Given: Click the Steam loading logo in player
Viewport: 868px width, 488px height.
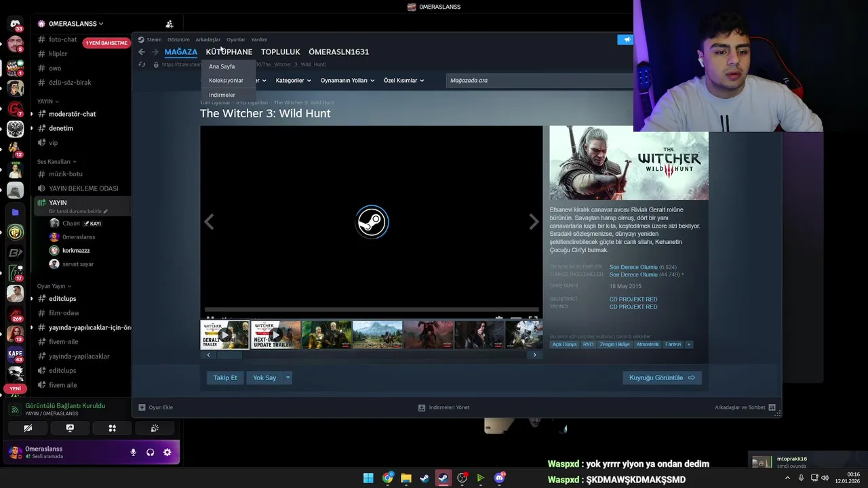Looking at the screenshot, I should click(x=372, y=222).
